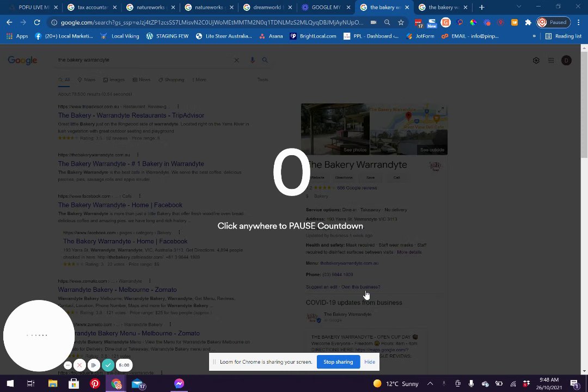The height and width of the screenshot is (392, 588).
Task: Switch to the dreamworld tab
Action: (x=268, y=7)
